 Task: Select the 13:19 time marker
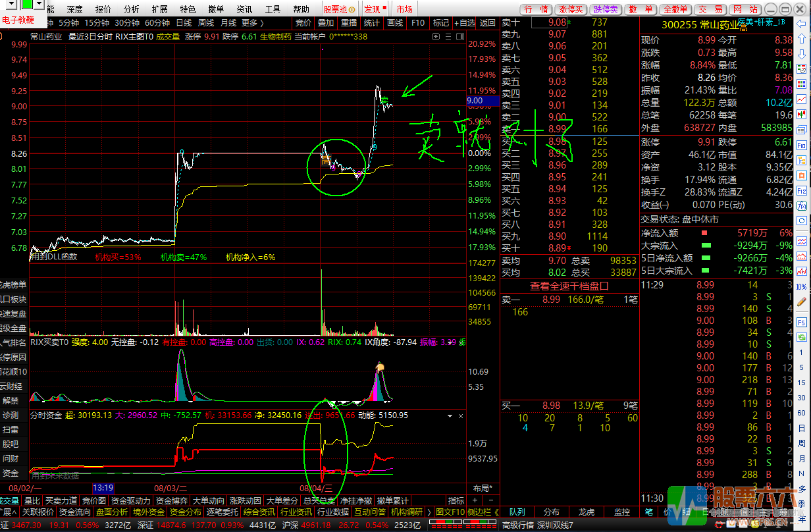click(103, 489)
